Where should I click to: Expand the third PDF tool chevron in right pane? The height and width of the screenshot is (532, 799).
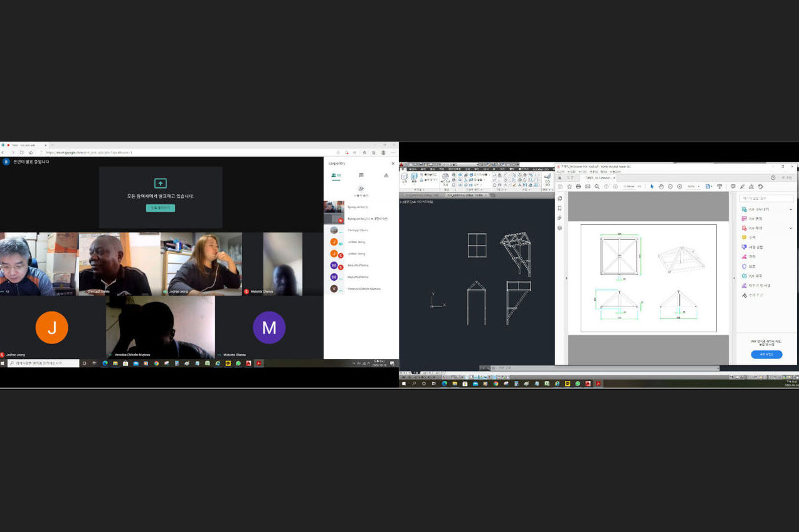[x=790, y=228]
